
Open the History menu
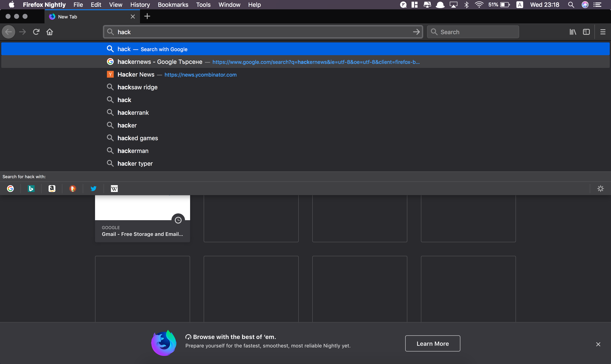tap(140, 5)
